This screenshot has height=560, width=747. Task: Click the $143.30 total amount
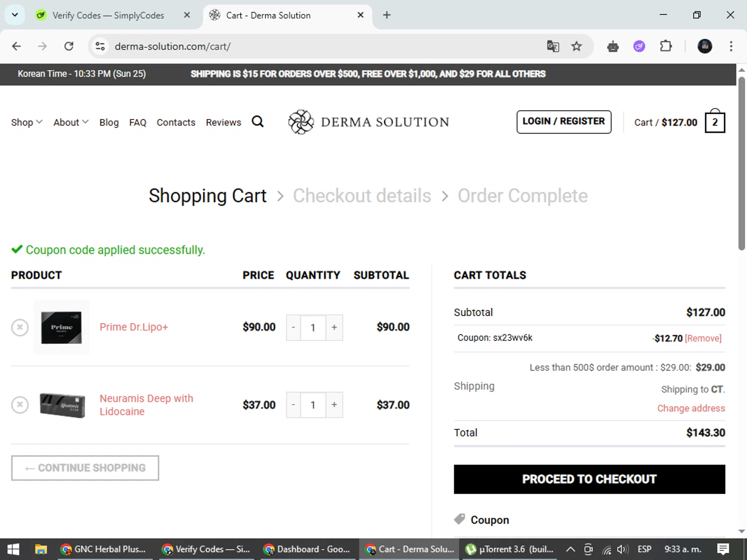(x=706, y=433)
